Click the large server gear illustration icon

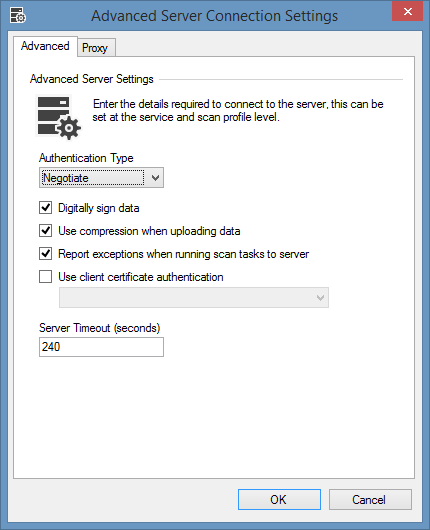pos(58,117)
